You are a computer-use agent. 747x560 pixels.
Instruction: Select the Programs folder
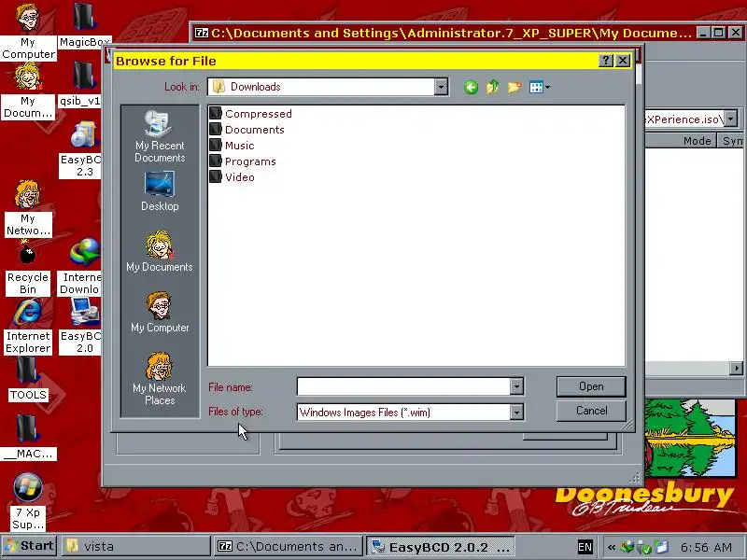243,161
